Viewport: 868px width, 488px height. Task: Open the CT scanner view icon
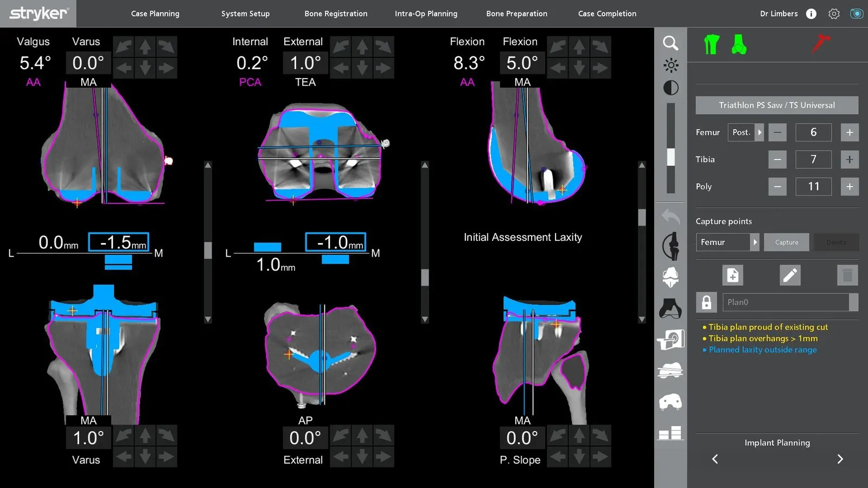pos(671,340)
